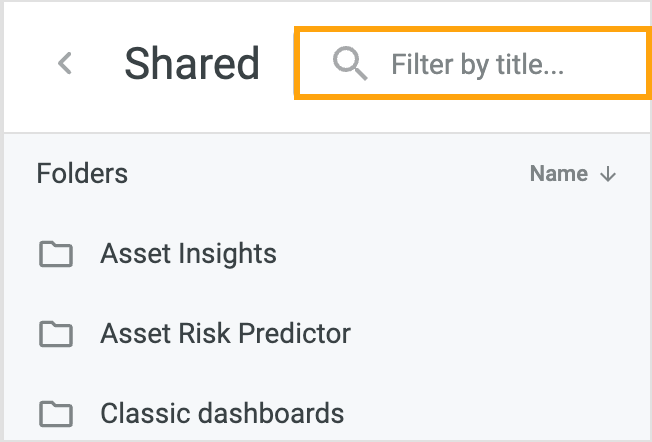Click the dashboards word in the last folder
652x442 pixels.
[271, 413]
